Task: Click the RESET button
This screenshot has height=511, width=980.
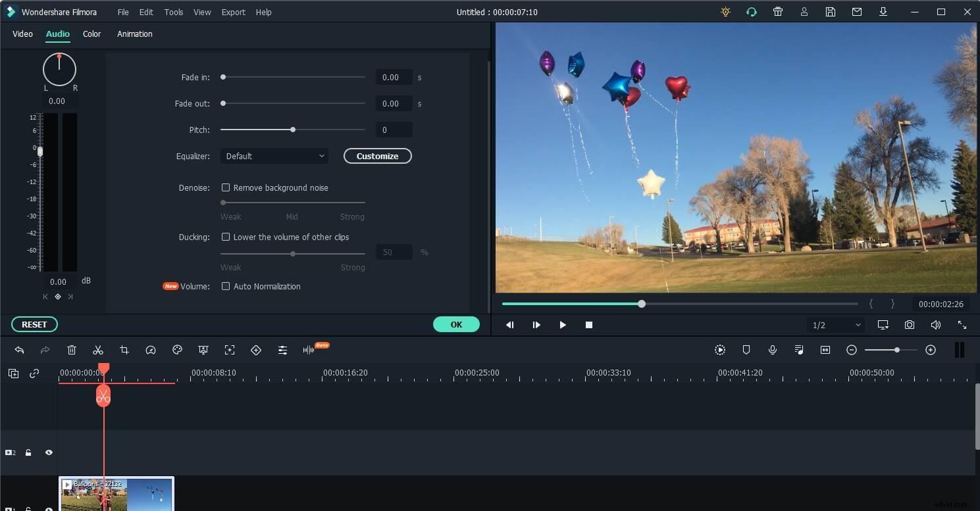Action: [34, 324]
